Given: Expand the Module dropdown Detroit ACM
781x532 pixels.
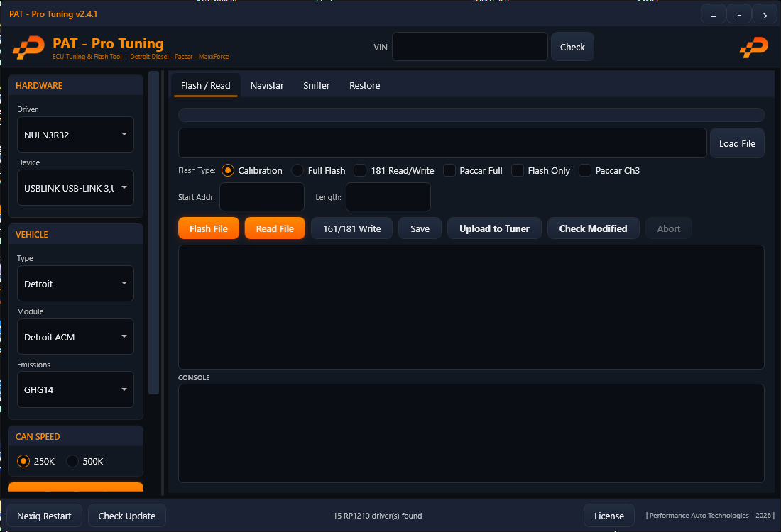Looking at the screenshot, I should [x=75, y=336].
